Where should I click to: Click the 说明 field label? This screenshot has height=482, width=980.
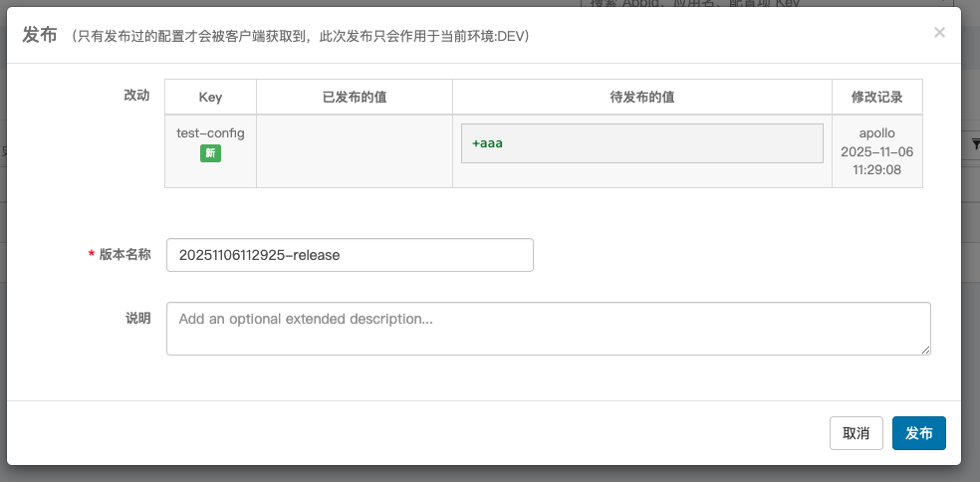[x=136, y=319]
